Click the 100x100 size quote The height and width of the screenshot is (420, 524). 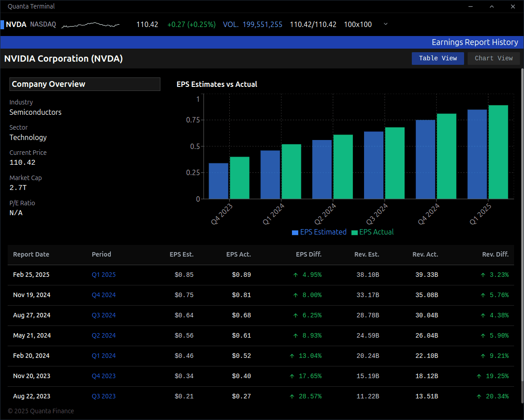[x=358, y=24]
